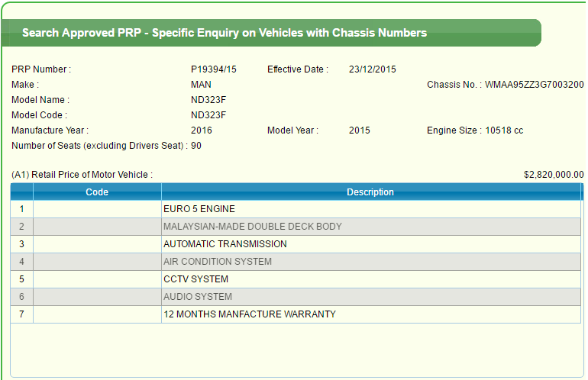
Task: Click row number 1 cell
Action: [x=21, y=209]
